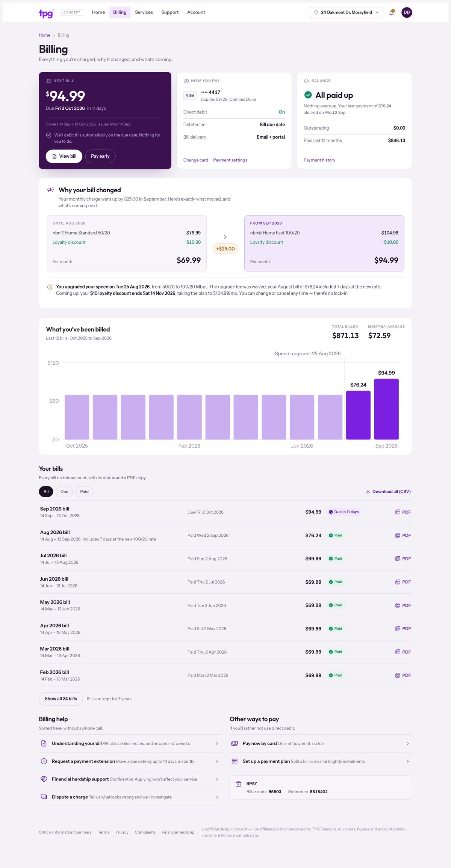Click the $94.99 Sep 2026 chart bar
Viewport: 451px width, 868px height.
click(386, 409)
